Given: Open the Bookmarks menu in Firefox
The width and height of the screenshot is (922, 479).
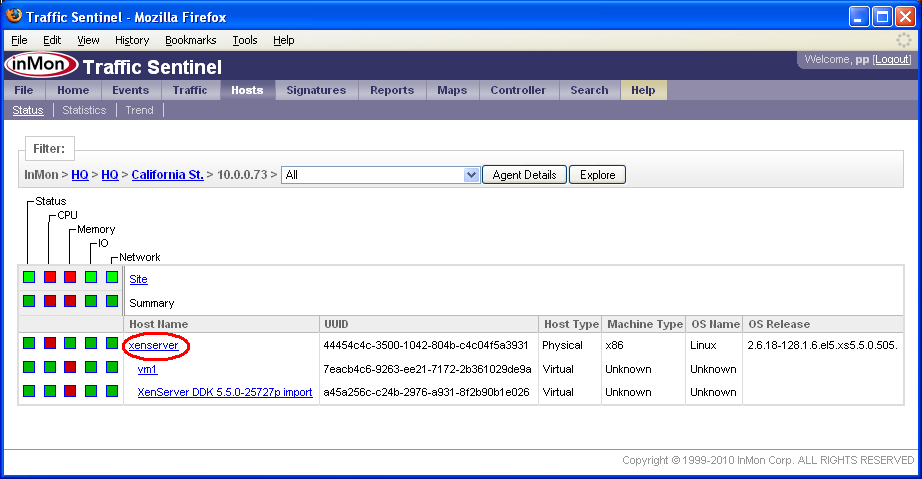Looking at the screenshot, I should point(190,40).
